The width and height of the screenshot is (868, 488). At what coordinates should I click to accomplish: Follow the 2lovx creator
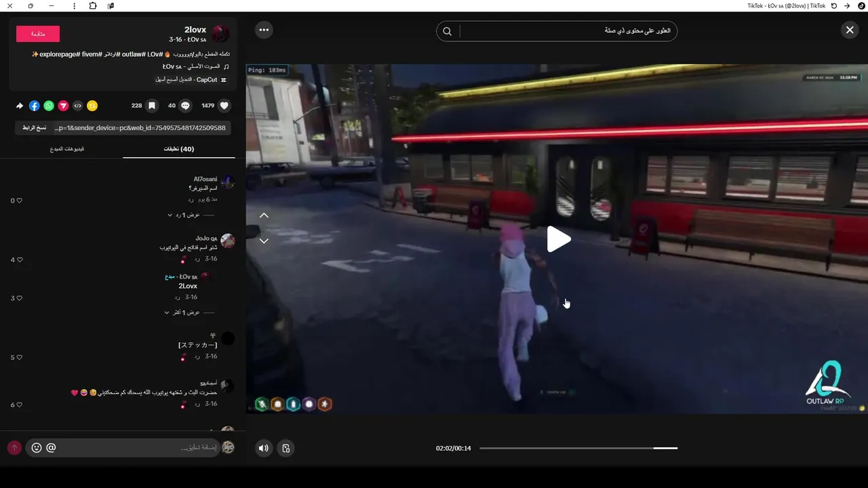coord(38,34)
